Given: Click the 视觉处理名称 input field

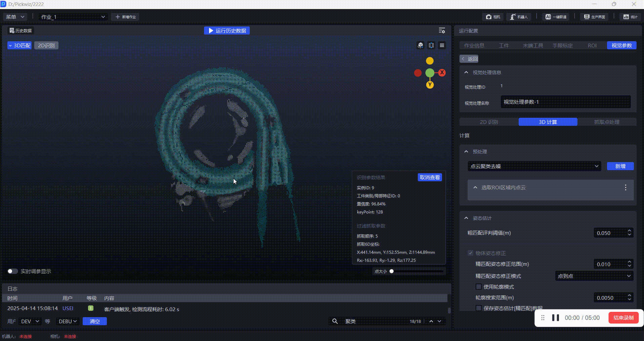Looking at the screenshot, I should tap(565, 102).
